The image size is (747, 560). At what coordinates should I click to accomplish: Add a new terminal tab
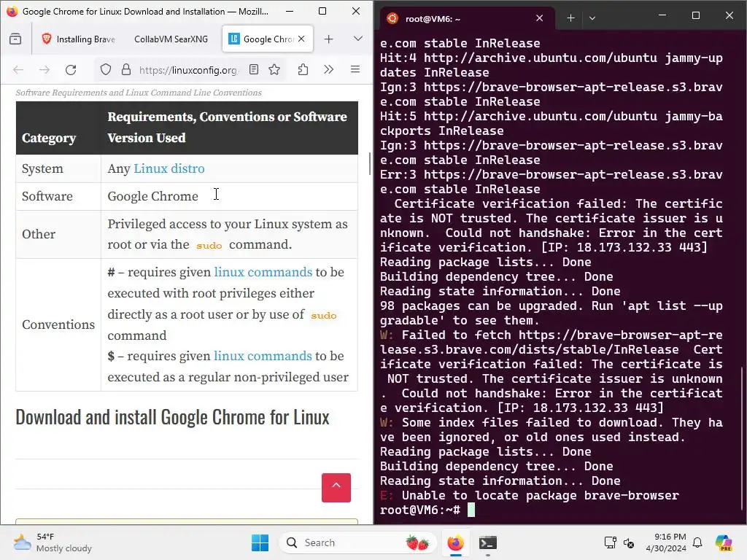point(570,18)
